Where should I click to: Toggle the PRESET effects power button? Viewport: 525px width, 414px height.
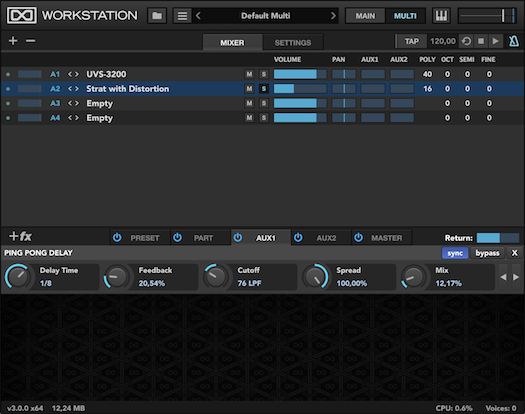pos(117,237)
